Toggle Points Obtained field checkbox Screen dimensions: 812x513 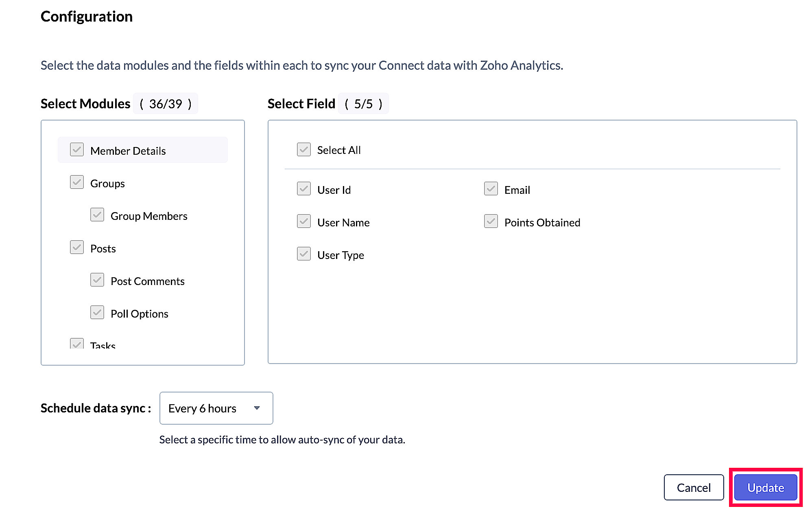point(491,221)
